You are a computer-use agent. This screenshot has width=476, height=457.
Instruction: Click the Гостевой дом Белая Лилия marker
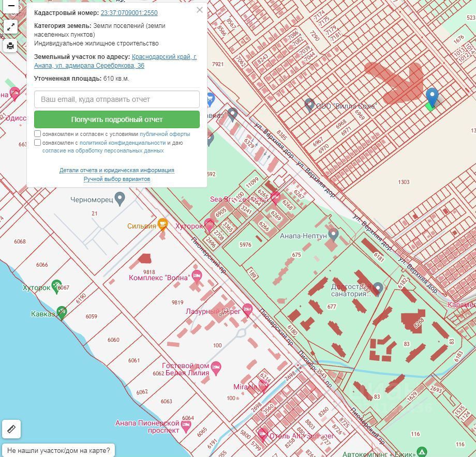pyautogui.click(x=216, y=368)
